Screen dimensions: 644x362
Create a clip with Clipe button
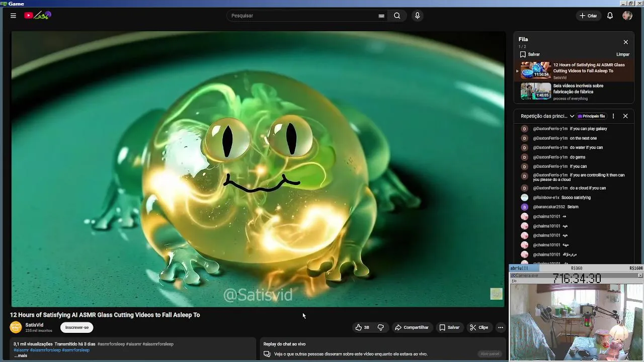(479, 327)
